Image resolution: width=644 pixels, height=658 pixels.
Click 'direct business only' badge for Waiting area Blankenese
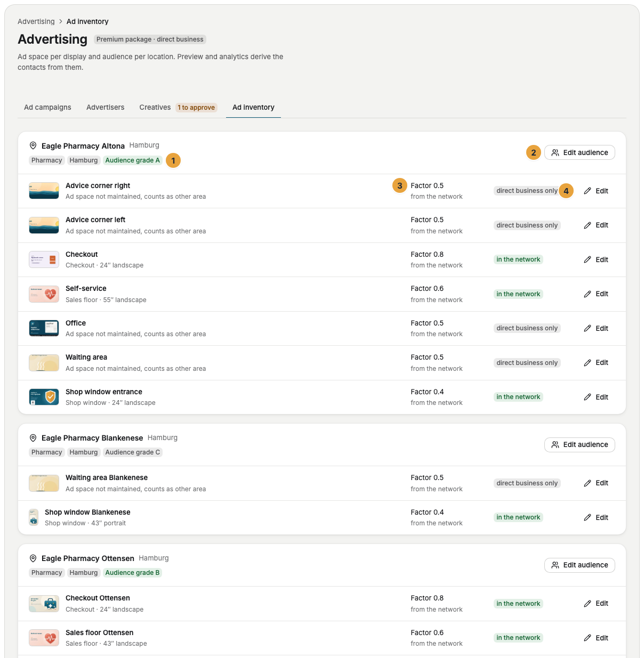[x=527, y=483]
